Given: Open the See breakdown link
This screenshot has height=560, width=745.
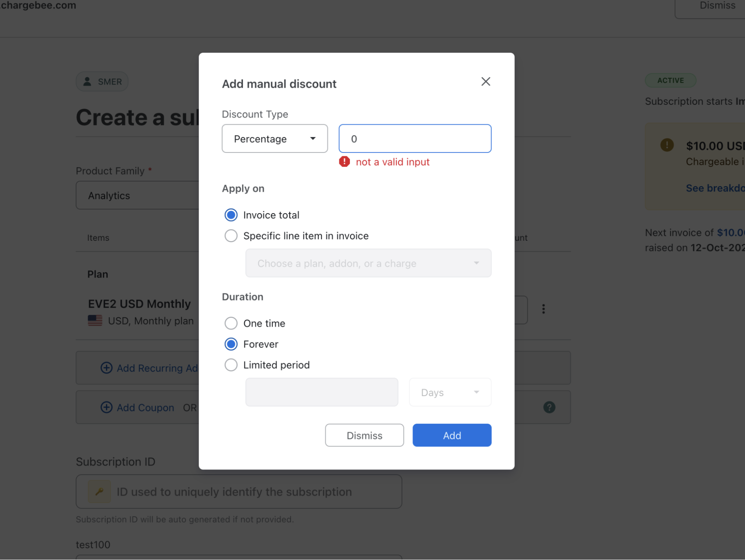Looking at the screenshot, I should pos(714,188).
